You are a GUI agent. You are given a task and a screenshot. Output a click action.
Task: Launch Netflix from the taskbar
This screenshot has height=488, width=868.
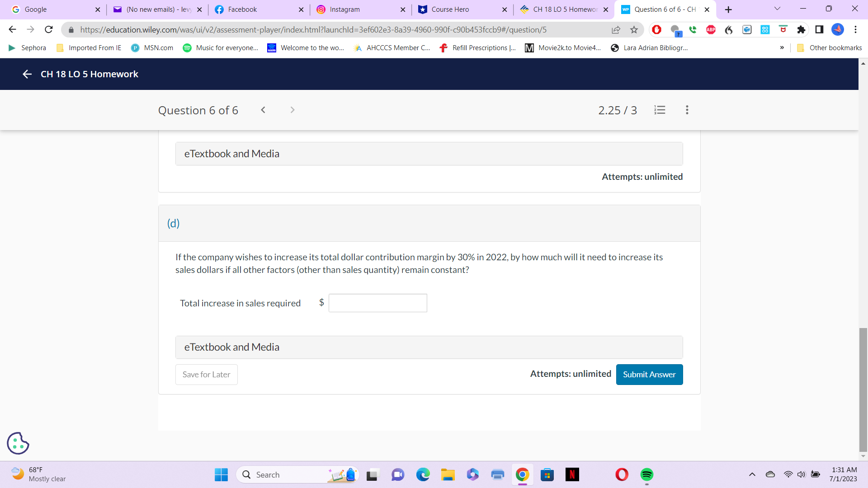[572, 474]
